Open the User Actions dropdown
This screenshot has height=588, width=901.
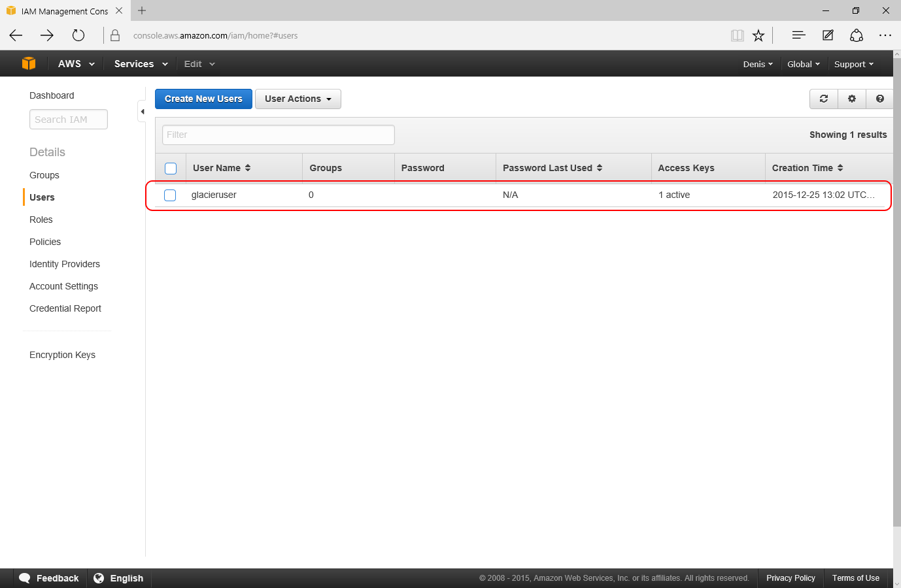298,99
